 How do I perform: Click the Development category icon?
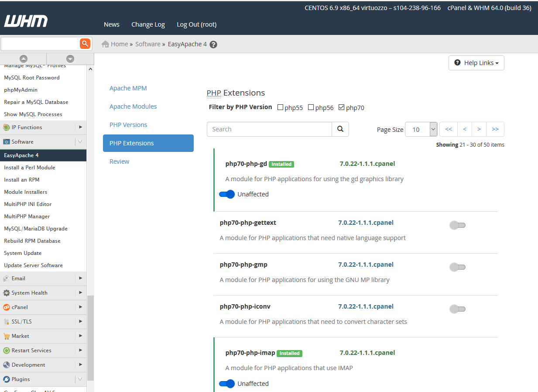click(x=7, y=365)
